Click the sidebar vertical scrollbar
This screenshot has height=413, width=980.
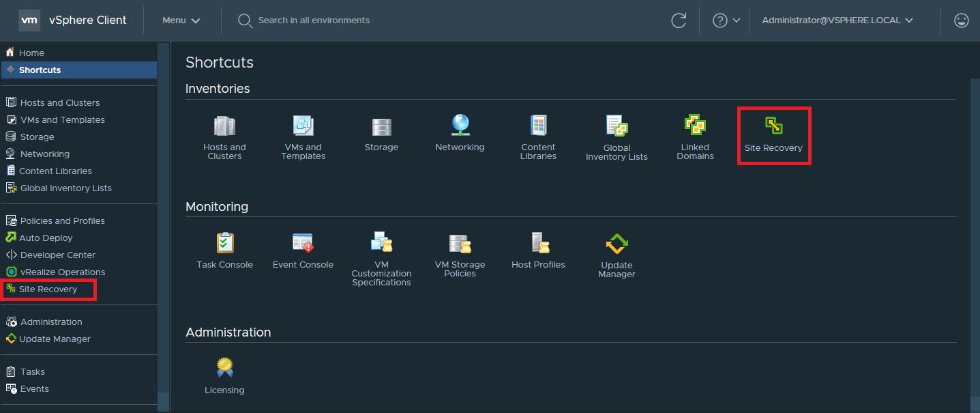tap(163, 217)
